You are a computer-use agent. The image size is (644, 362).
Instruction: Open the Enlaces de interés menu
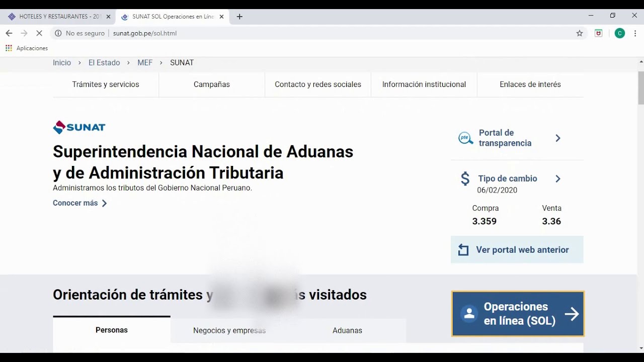(530, 84)
